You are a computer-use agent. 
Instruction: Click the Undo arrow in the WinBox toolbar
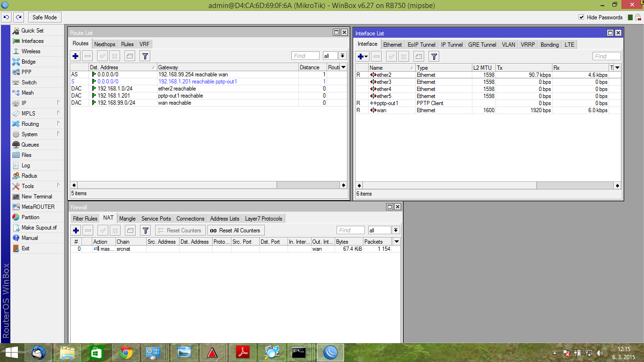click(6, 17)
